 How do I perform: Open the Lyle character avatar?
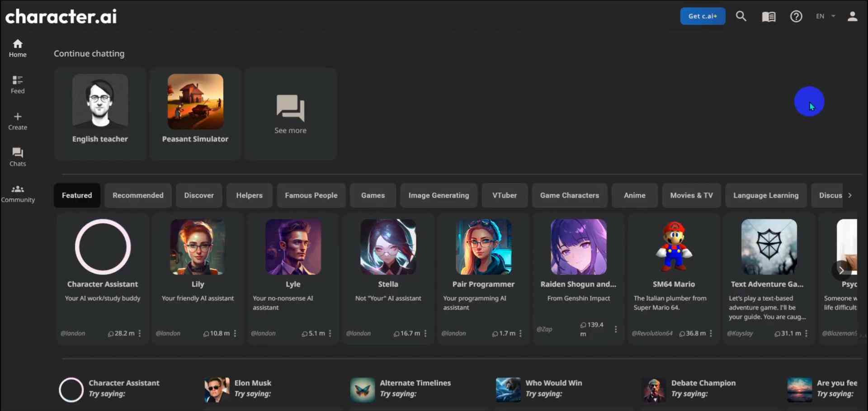pos(293,247)
